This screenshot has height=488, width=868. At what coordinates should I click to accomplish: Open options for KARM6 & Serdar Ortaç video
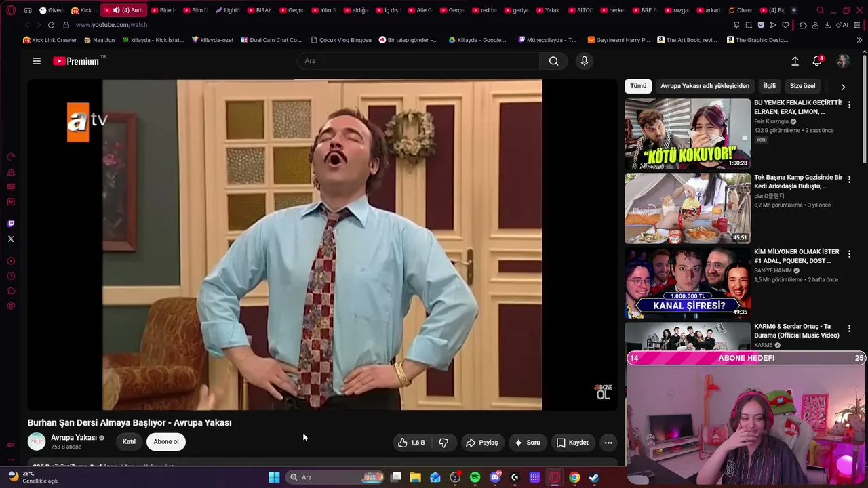849,328
